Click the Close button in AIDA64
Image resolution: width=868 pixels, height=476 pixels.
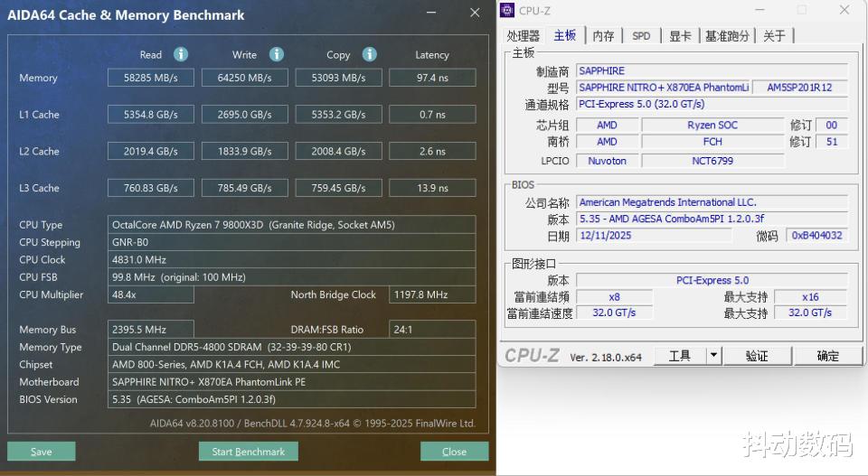tap(454, 451)
